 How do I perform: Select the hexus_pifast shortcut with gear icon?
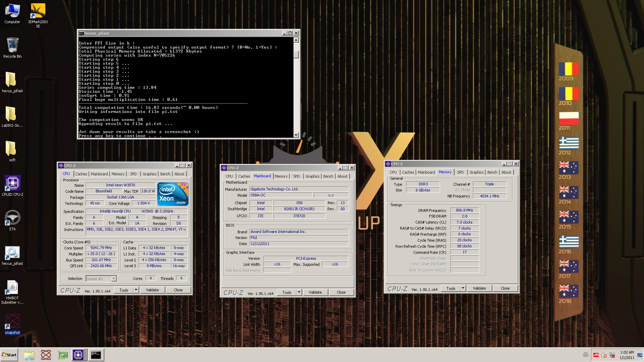point(12,255)
